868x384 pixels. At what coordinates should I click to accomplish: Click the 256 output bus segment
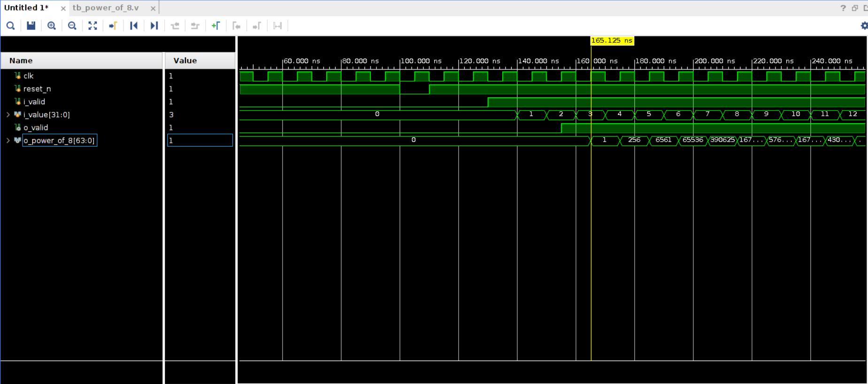click(x=634, y=140)
